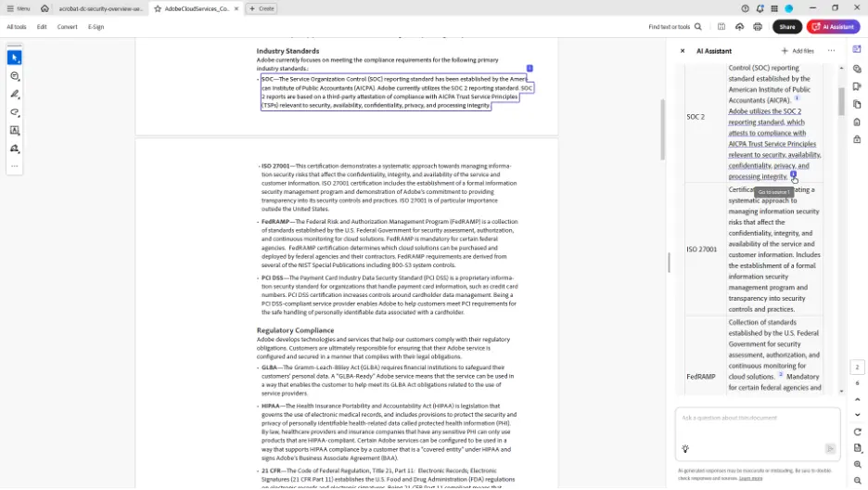This screenshot has height=490, width=868.
Task: Zoom in with the plus magnifier
Action: 858,465
